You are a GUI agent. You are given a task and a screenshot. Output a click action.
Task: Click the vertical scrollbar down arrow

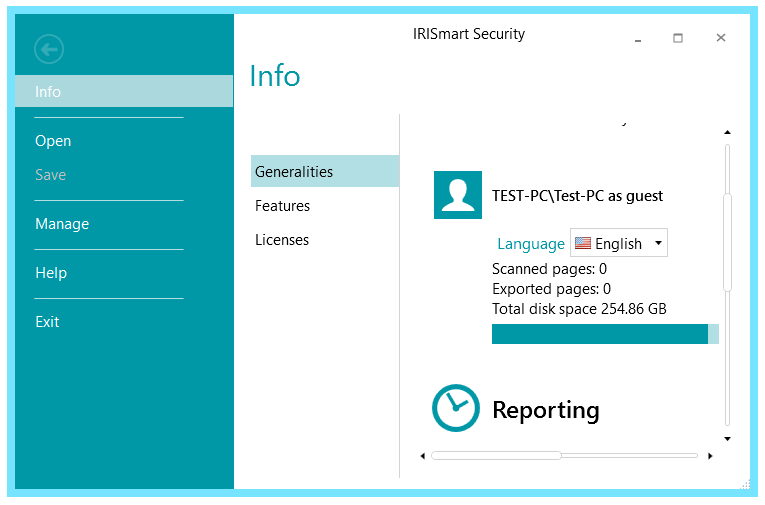(x=727, y=439)
